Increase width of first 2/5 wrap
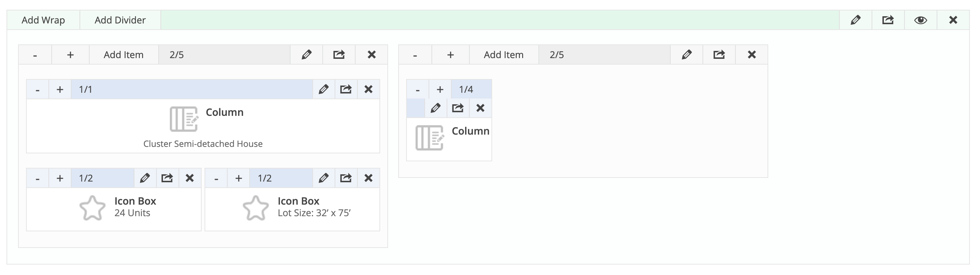 pyautogui.click(x=70, y=55)
